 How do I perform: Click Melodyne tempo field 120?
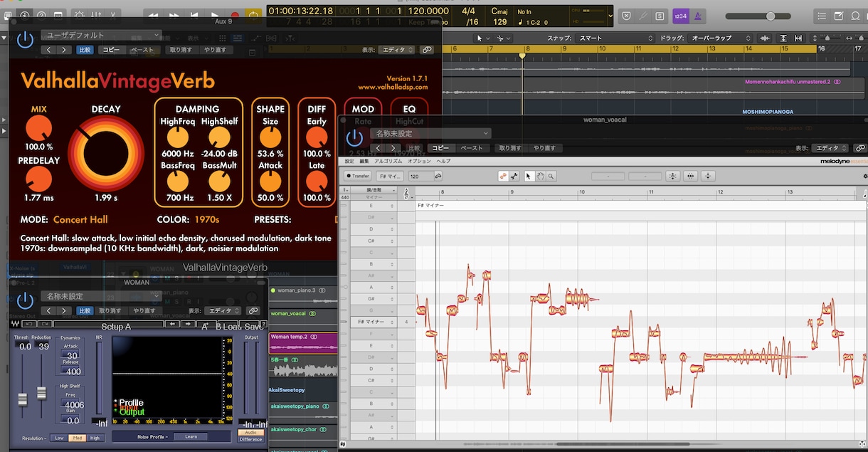pyautogui.click(x=420, y=176)
